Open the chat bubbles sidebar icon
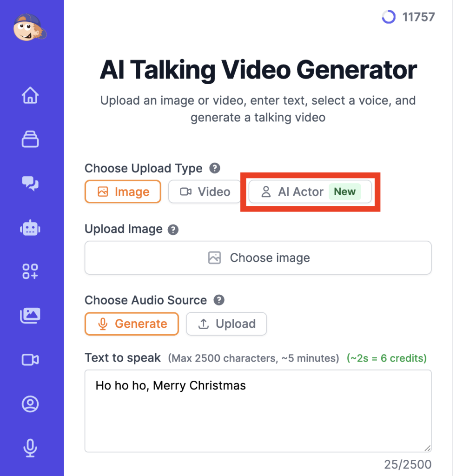The width and height of the screenshot is (463, 476). tap(31, 184)
